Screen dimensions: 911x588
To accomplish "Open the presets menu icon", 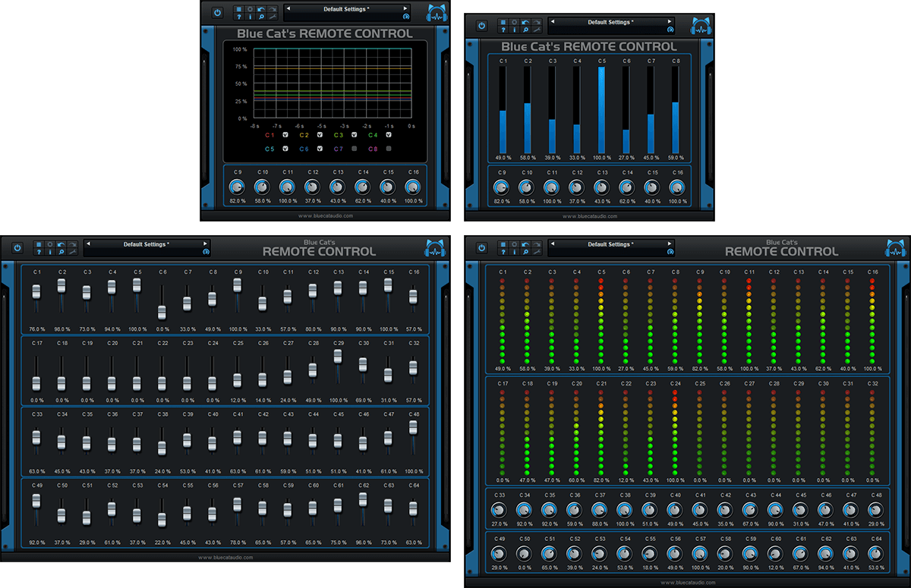I will tap(238, 8).
